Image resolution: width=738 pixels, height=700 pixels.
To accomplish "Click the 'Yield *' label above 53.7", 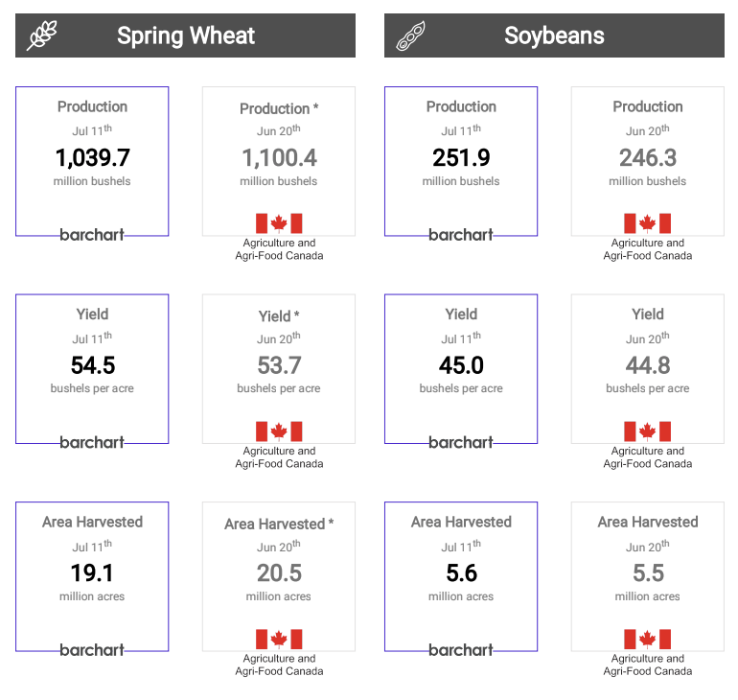I will click(x=279, y=316).
